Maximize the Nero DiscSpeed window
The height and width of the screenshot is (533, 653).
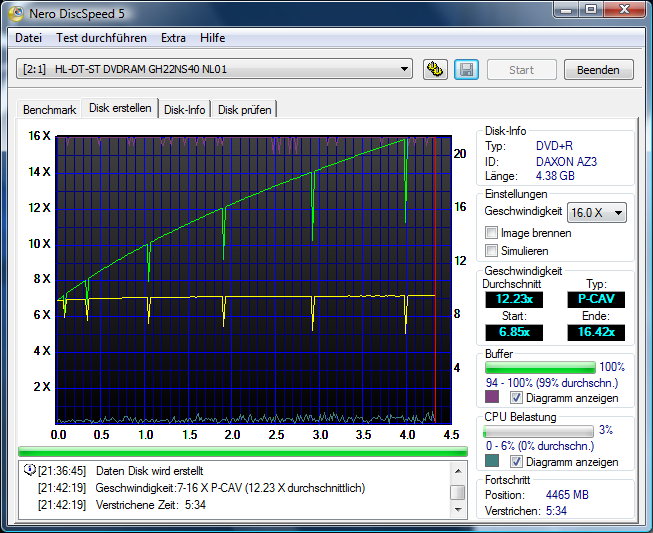pyautogui.click(x=590, y=9)
